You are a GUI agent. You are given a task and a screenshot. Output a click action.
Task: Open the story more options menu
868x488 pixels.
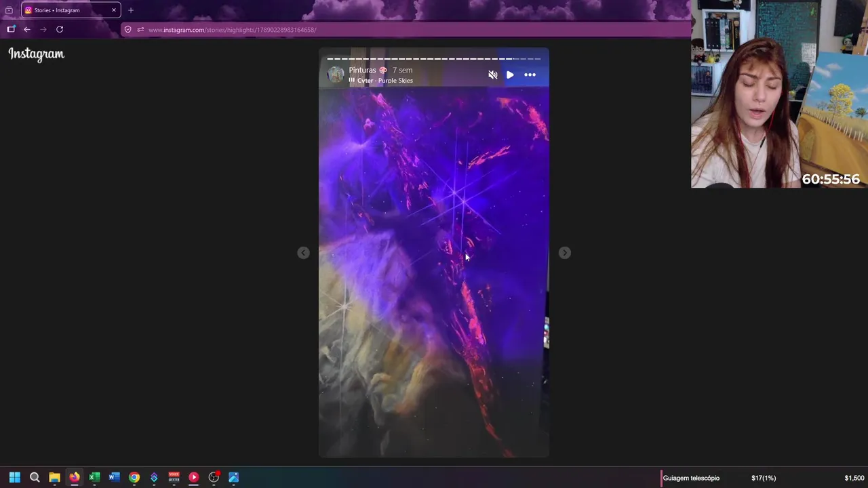[x=530, y=75]
